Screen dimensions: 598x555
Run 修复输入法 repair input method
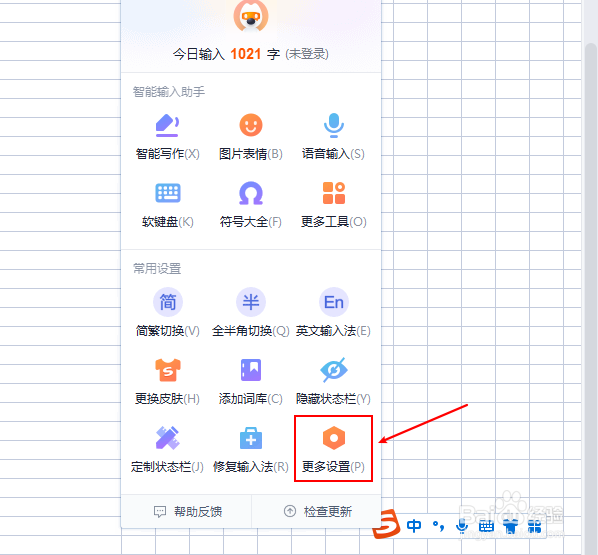point(251,449)
